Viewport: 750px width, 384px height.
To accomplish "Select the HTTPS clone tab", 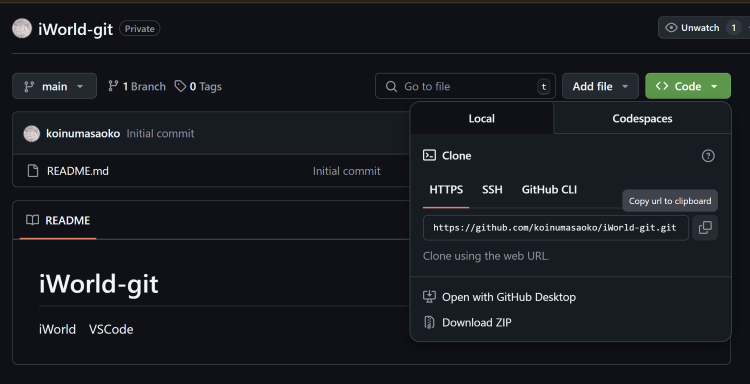I will tap(446, 190).
